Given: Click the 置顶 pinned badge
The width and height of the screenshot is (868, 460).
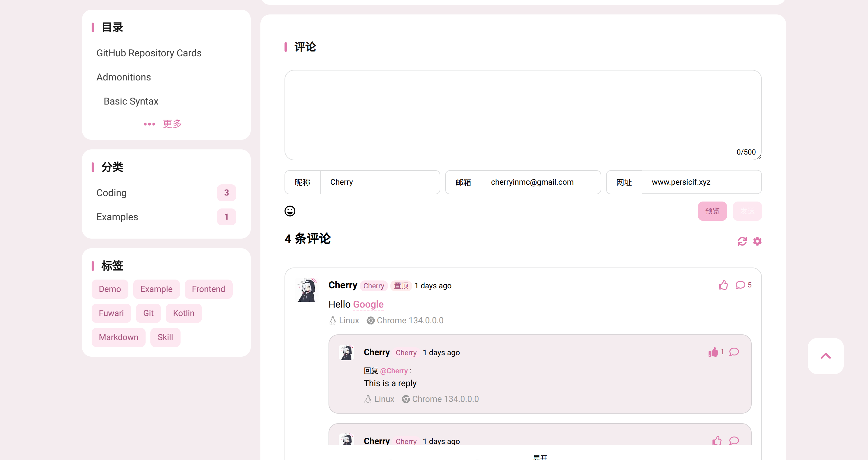Looking at the screenshot, I should 401,286.
